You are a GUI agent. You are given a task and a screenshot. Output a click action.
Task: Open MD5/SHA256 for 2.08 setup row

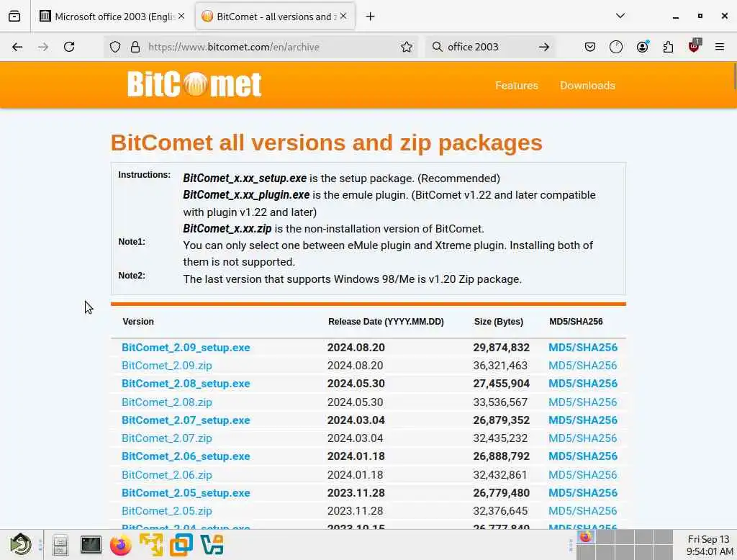coord(583,384)
